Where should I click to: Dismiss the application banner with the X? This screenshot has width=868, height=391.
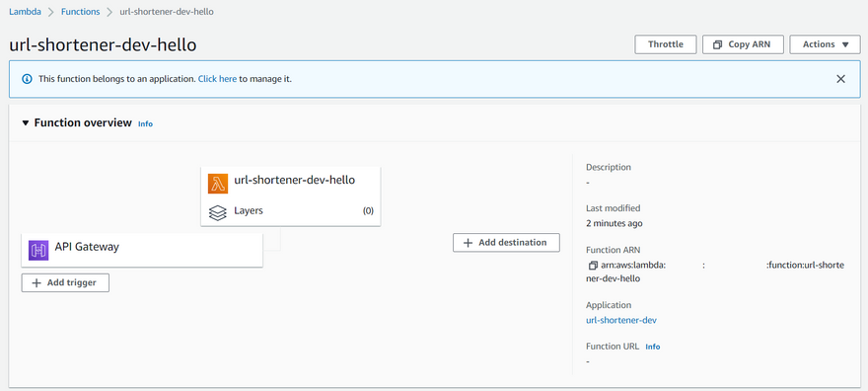tap(840, 79)
